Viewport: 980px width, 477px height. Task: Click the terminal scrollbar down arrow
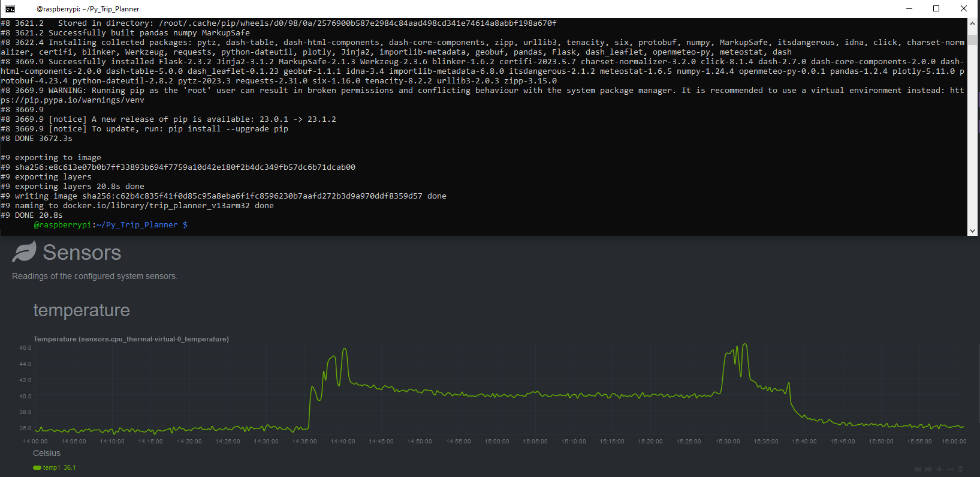(x=972, y=231)
